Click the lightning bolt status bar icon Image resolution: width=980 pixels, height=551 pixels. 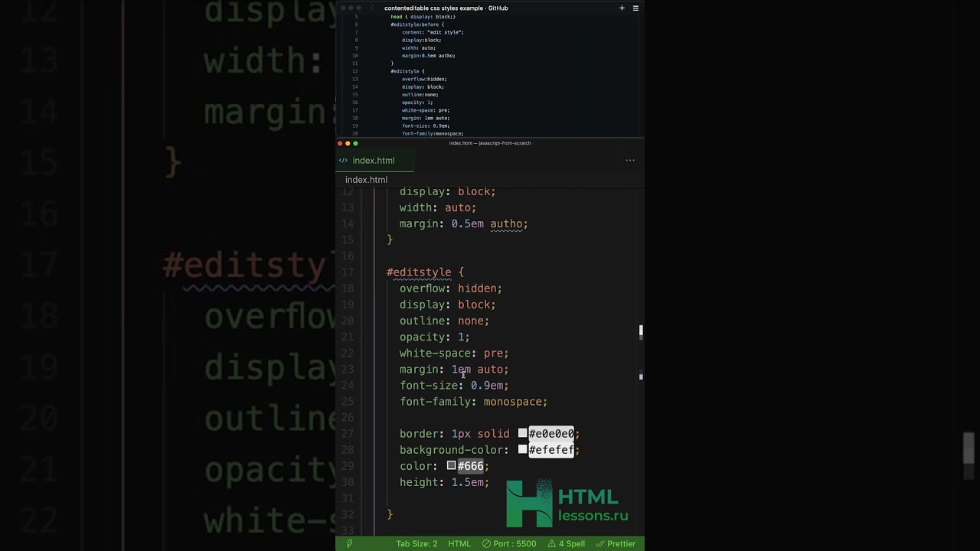[x=350, y=543]
